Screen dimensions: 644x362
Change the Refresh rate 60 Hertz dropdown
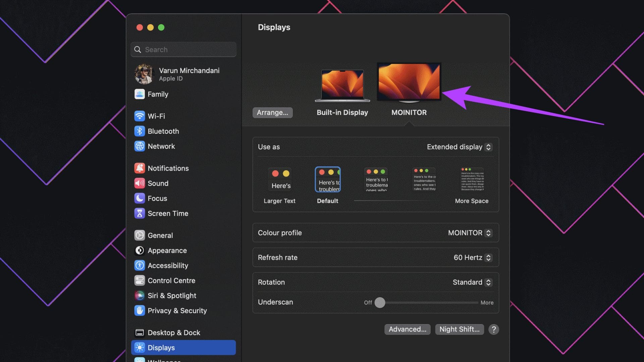[473, 257]
